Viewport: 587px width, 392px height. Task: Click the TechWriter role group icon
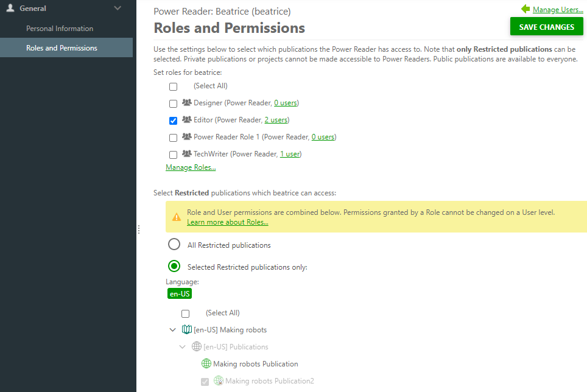click(x=186, y=155)
